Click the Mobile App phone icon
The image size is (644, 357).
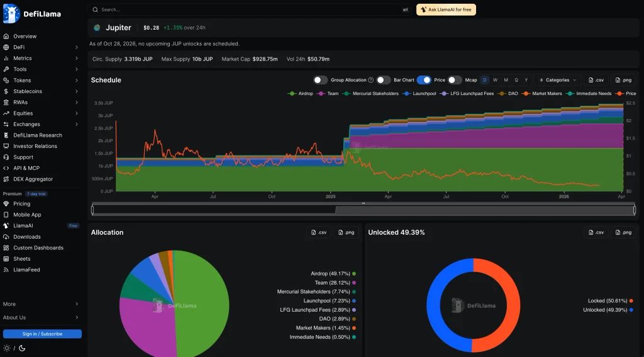coord(6,215)
